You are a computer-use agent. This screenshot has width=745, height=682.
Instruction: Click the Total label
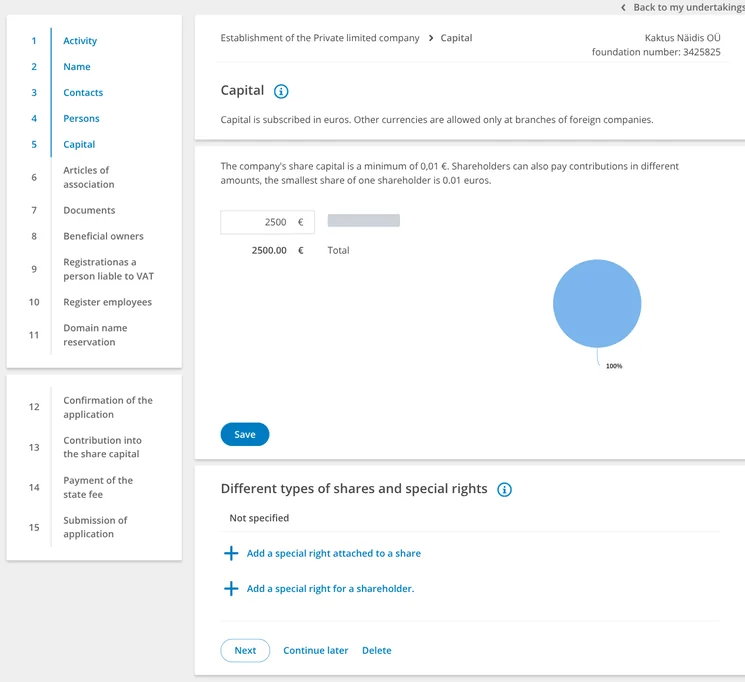click(338, 250)
